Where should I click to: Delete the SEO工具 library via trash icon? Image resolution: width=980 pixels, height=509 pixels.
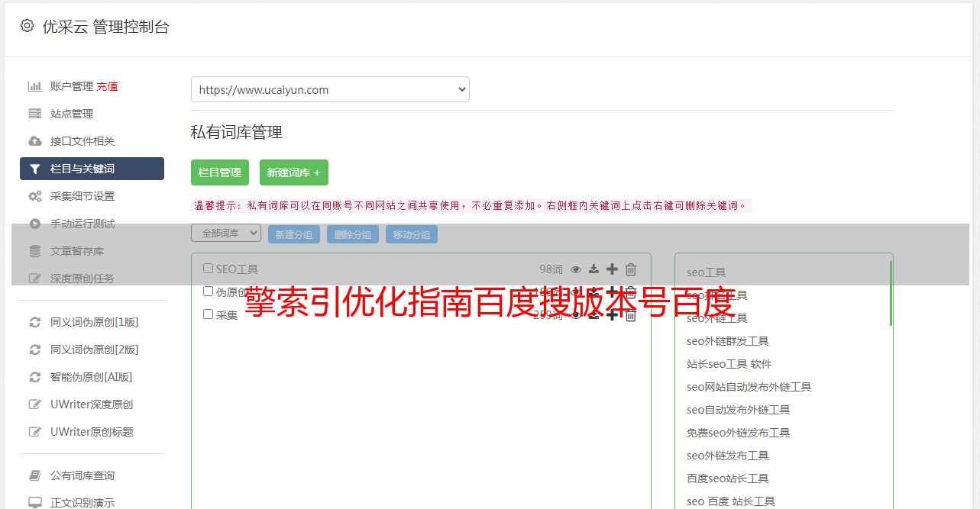(x=630, y=269)
